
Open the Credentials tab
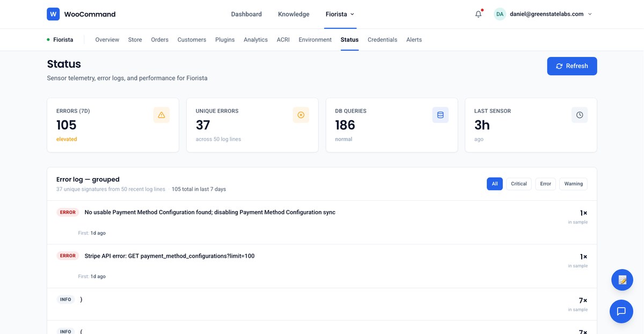coord(383,40)
